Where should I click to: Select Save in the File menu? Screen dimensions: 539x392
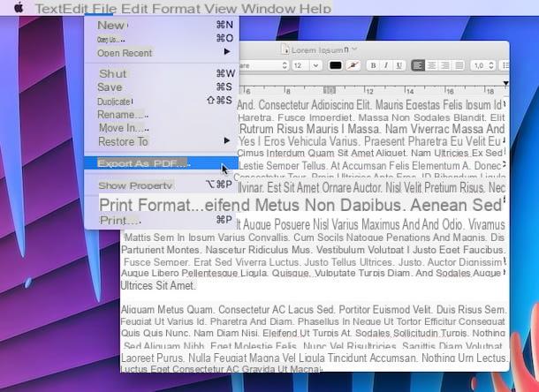pyautogui.click(x=162, y=87)
